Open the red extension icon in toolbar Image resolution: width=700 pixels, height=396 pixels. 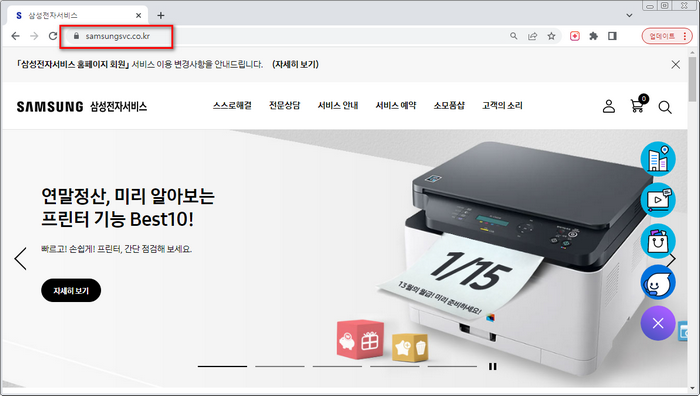coord(575,36)
